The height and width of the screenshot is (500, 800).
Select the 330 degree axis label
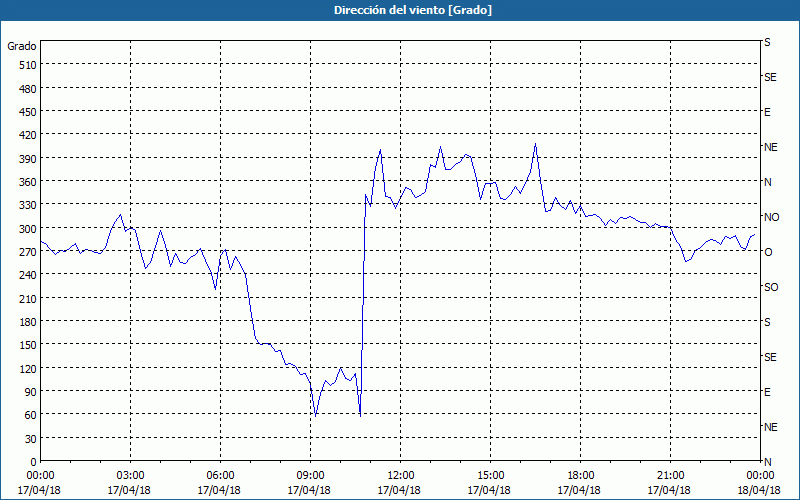pyautogui.click(x=28, y=205)
